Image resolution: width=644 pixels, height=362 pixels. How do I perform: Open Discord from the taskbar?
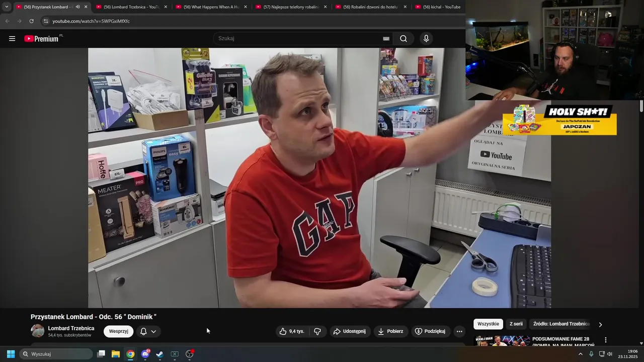point(145,354)
